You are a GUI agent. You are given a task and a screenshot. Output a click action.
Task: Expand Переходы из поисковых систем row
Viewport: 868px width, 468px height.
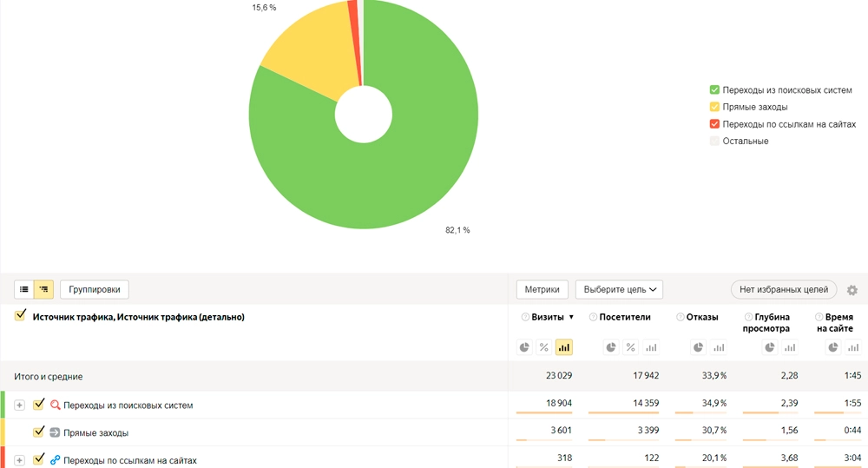pyautogui.click(x=19, y=405)
